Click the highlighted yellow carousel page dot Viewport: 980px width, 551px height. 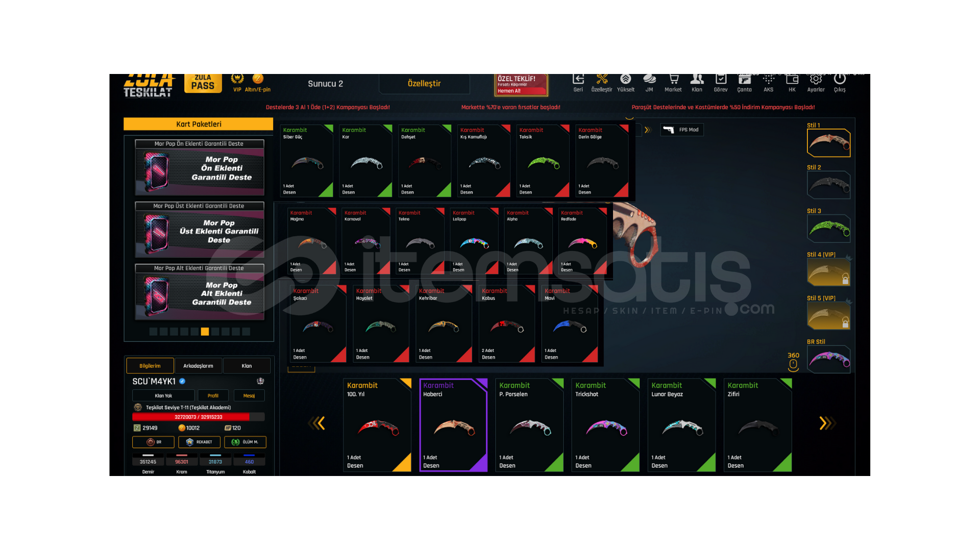click(x=205, y=332)
